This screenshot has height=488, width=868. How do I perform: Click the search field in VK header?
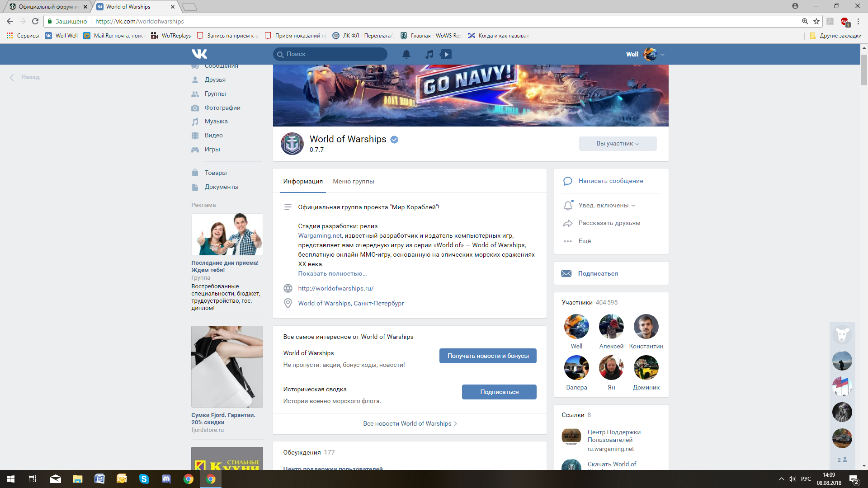pyautogui.click(x=330, y=54)
